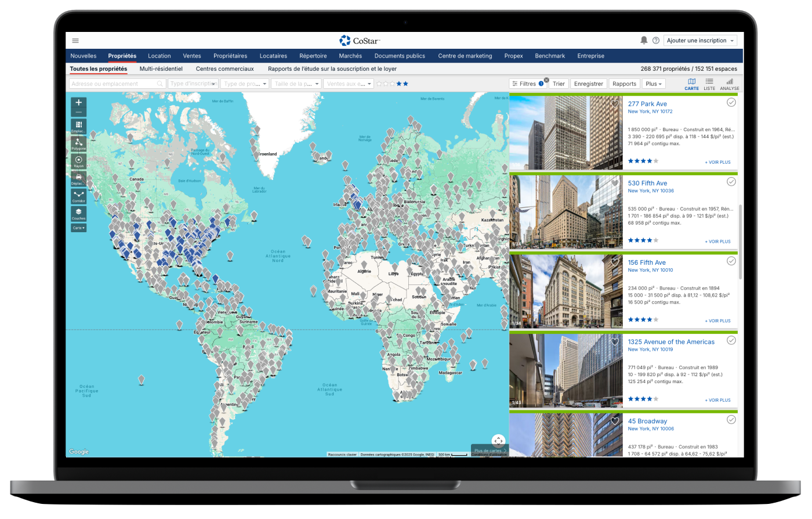
Task: Expand the Type d'inscription dropdown
Action: click(x=193, y=84)
